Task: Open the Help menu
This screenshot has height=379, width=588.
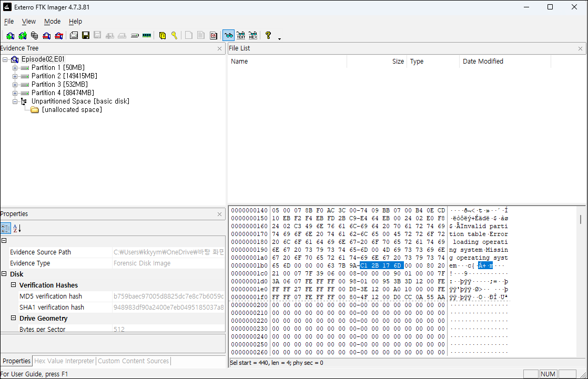Action: pyautogui.click(x=75, y=22)
